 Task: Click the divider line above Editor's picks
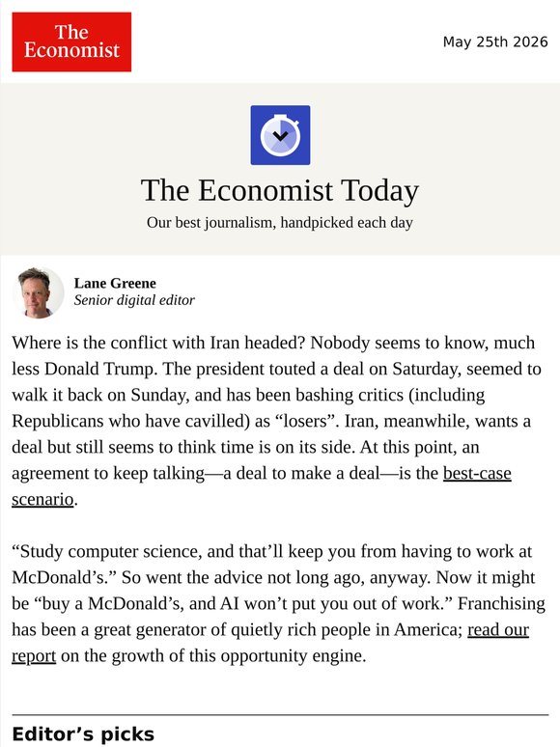coord(280,714)
